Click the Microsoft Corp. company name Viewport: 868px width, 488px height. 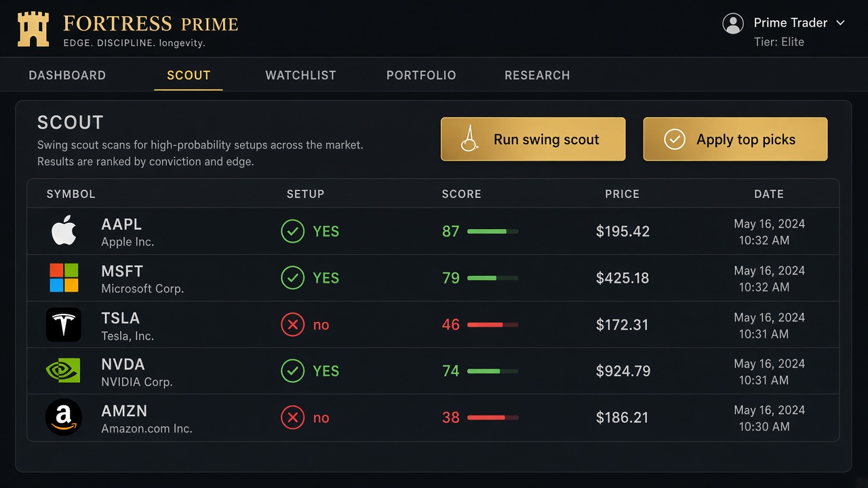[x=142, y=289]
